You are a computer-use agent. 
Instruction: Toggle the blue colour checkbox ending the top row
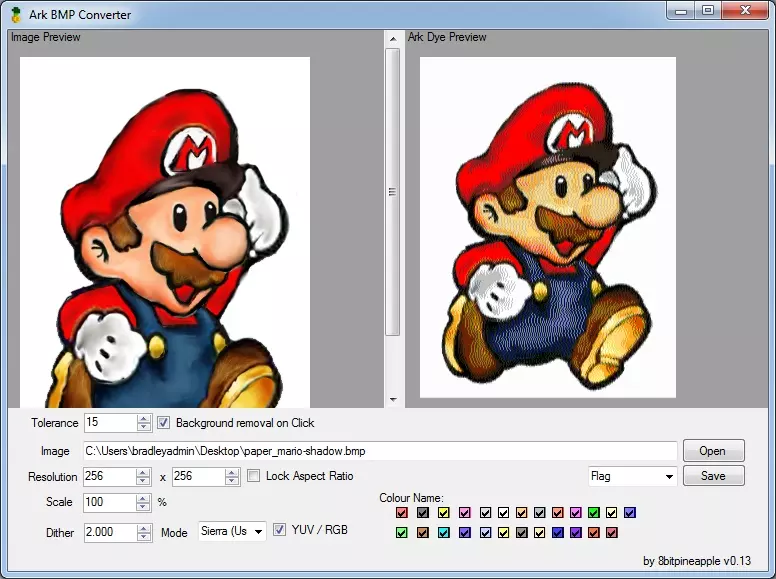tap(630, 513)
